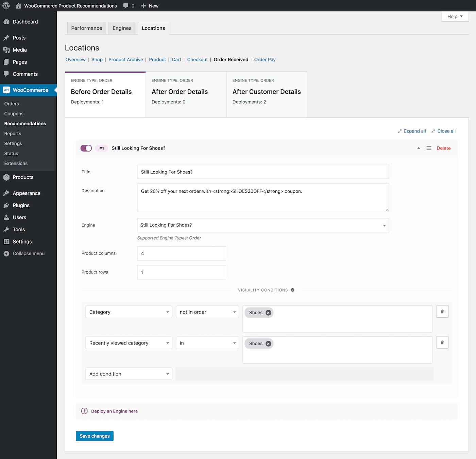Select Before Order Details location tab
Image resolution: width=476 pixels, height=459 pixels.
click(105, 94)
